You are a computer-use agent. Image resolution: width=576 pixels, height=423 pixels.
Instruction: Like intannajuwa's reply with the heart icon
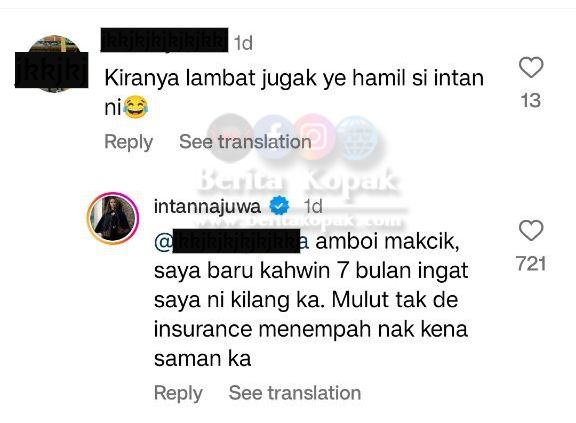pos(531,231)
